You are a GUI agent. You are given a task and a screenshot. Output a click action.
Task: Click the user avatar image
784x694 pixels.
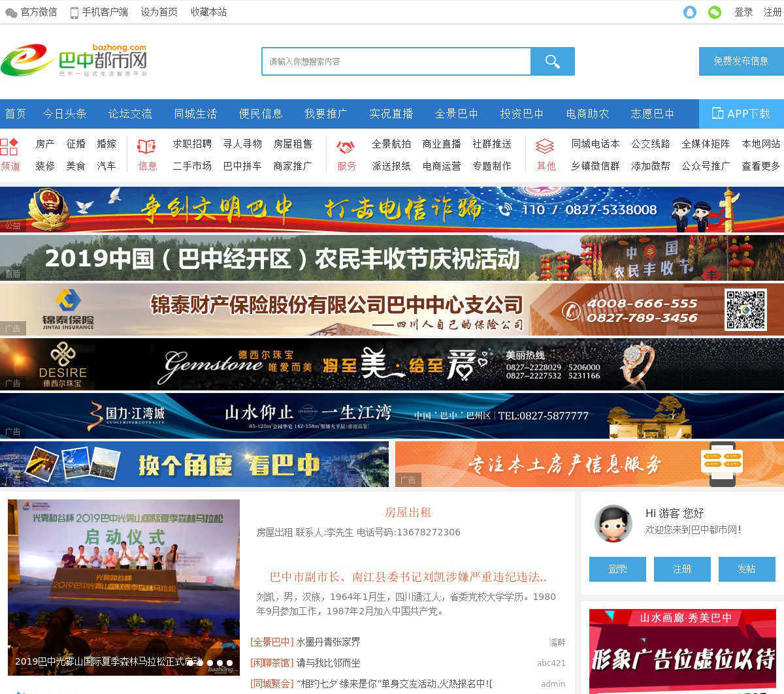coord(613,523)
